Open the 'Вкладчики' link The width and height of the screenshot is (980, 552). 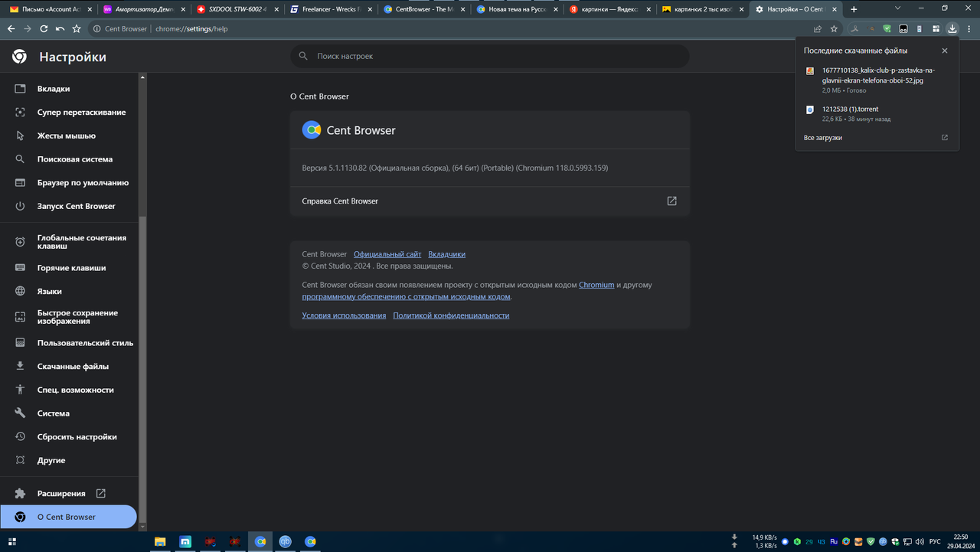point(446,254)
